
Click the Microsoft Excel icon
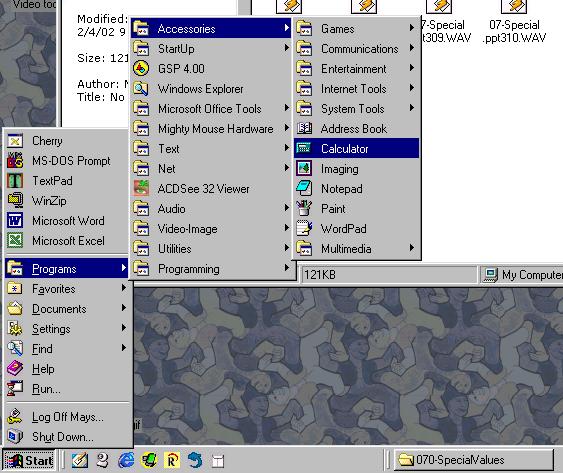click(15, 240)
